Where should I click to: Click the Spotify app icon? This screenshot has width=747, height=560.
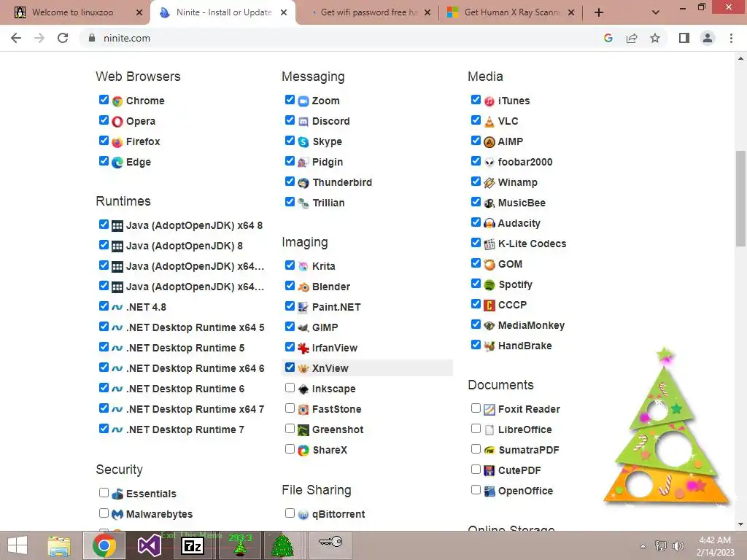coord(489,285)
